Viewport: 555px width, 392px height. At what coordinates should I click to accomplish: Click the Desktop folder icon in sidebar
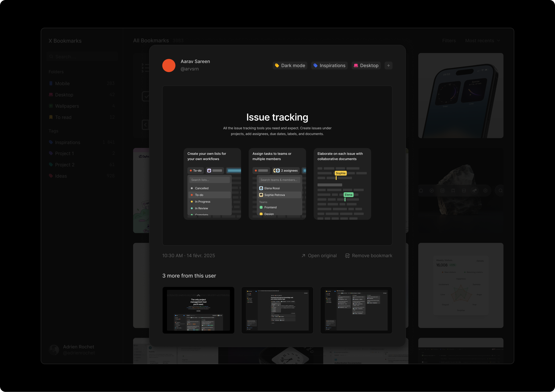[x=51, y=95]
